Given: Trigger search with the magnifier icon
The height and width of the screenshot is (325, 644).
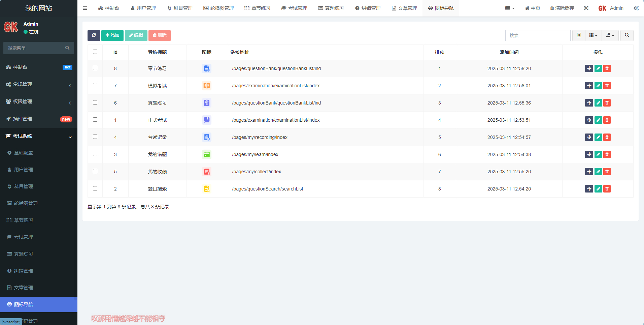Looking at the screenshot, I should (x=626, y=35).
